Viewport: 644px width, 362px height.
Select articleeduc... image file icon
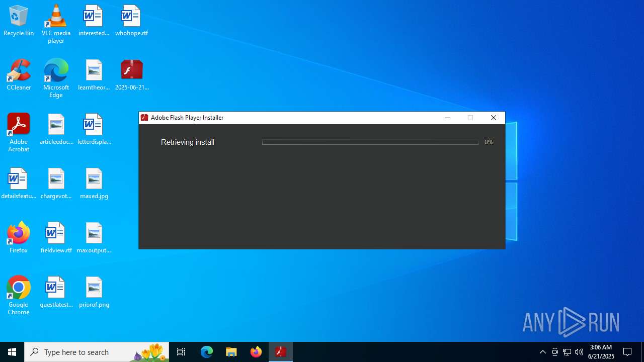[56, 130]
